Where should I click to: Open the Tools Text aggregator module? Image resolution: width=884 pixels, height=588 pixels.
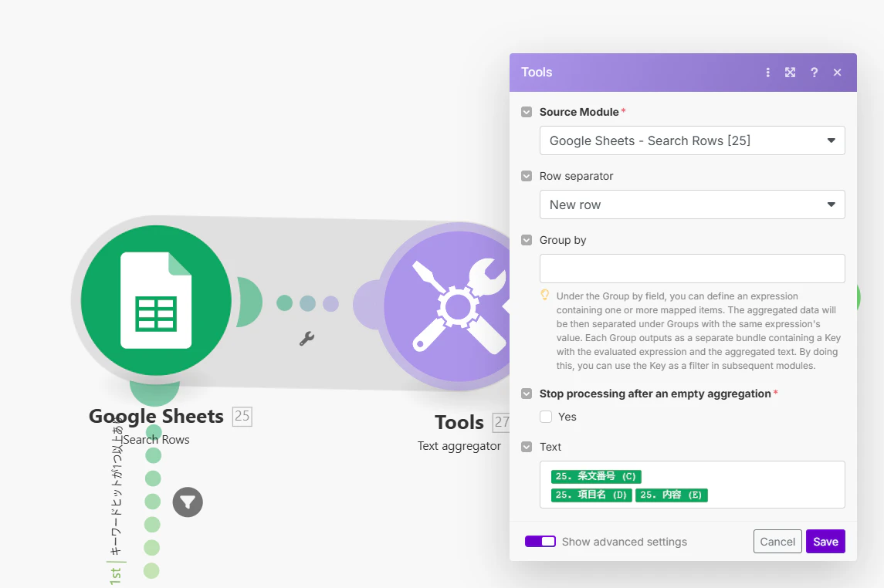[x=446, y=306]
